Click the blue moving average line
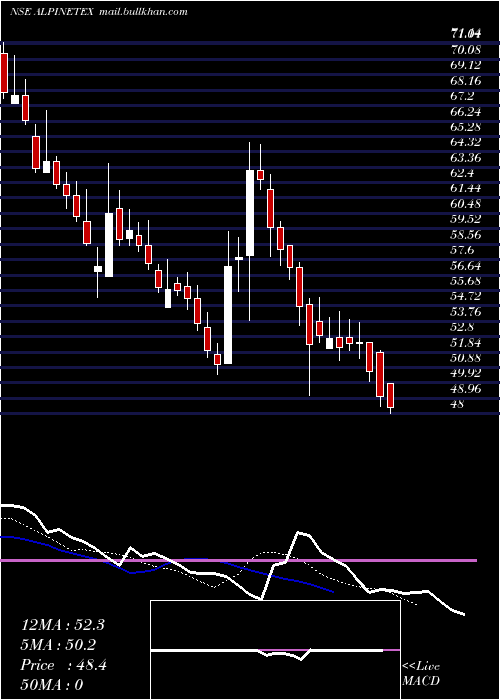The width and height of the screenshot is (500, 700). (x=167, y=563)
